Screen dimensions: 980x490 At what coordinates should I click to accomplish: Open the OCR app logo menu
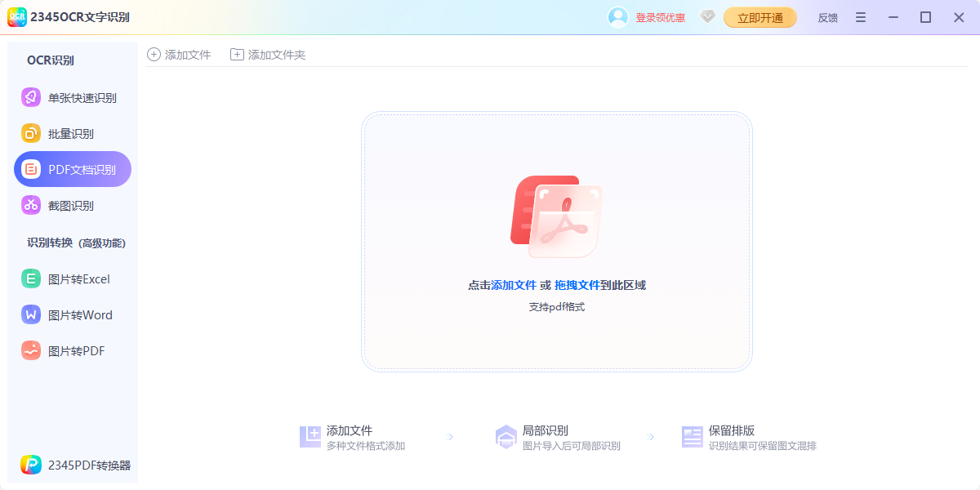pyautogui.click(x=17, y=16)
